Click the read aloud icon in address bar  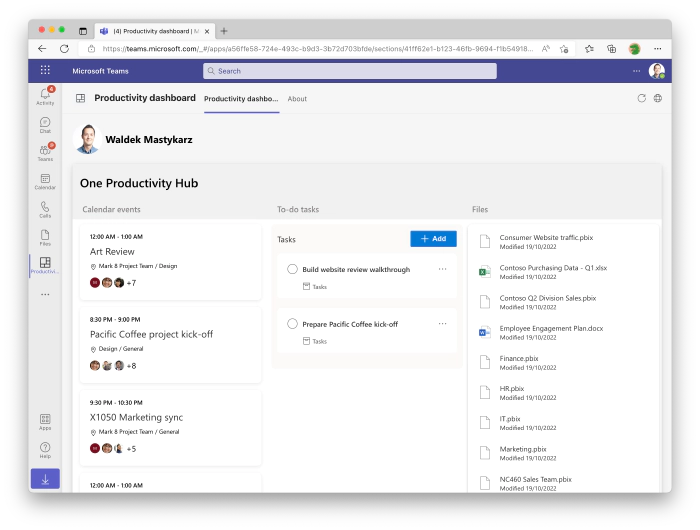[x=546, y=49]
